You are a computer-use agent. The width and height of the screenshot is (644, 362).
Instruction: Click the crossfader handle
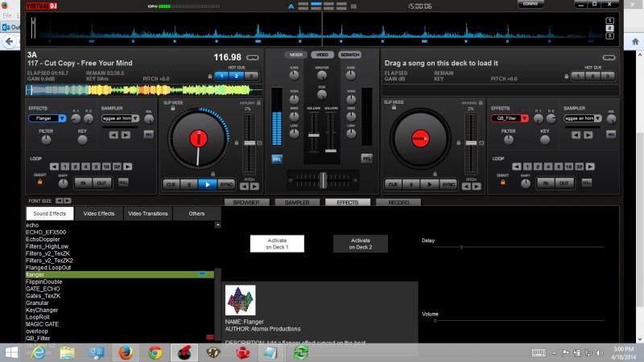324,179
